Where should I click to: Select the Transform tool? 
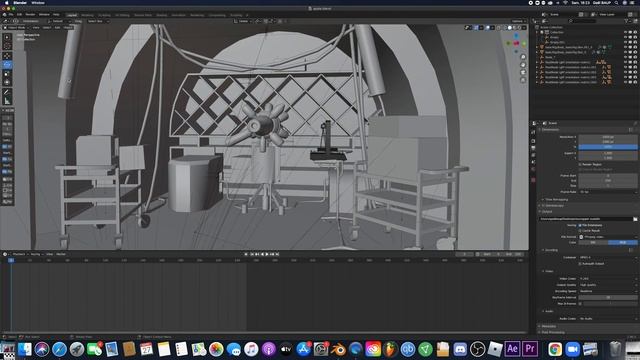(7, 82)
